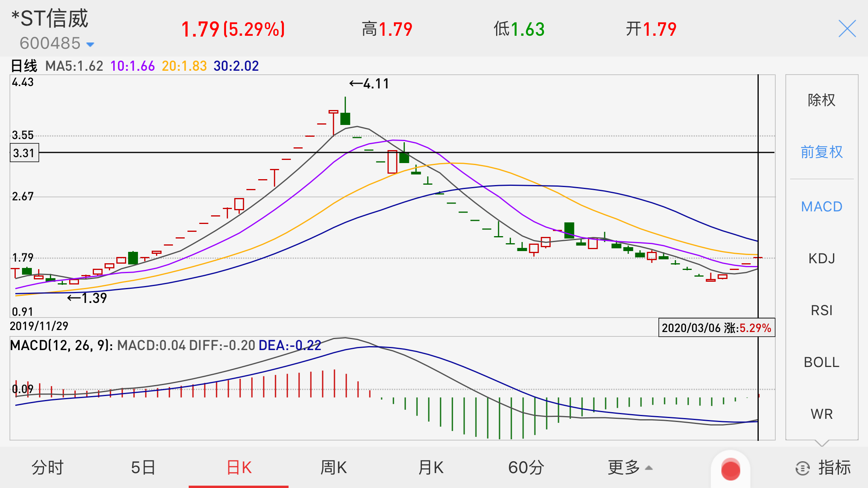This screenshot has height=488, width=868.
Task: Expand the 更多 period menu
Action: click(630, 468)
